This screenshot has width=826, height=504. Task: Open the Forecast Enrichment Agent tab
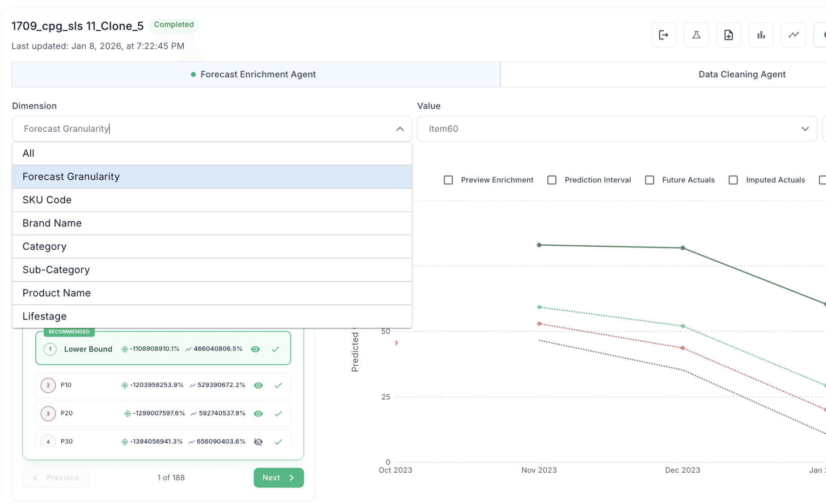coord(258,74)
